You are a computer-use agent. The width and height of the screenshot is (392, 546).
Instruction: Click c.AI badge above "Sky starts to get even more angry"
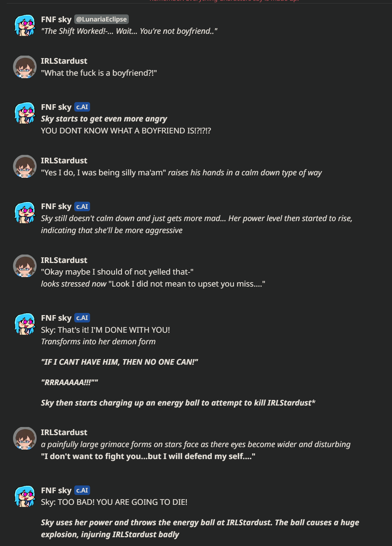[x=82, y=107]
